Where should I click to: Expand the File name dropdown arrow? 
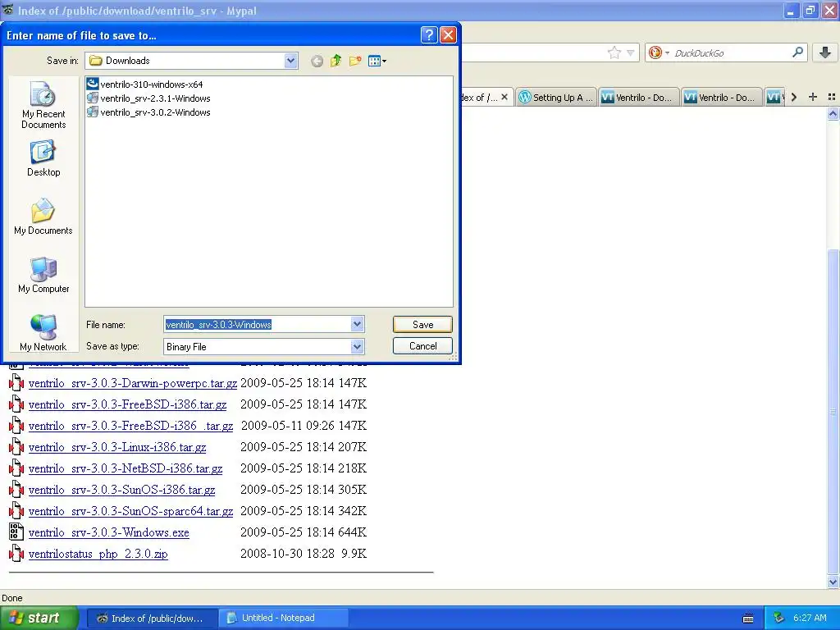pos(358,324)
